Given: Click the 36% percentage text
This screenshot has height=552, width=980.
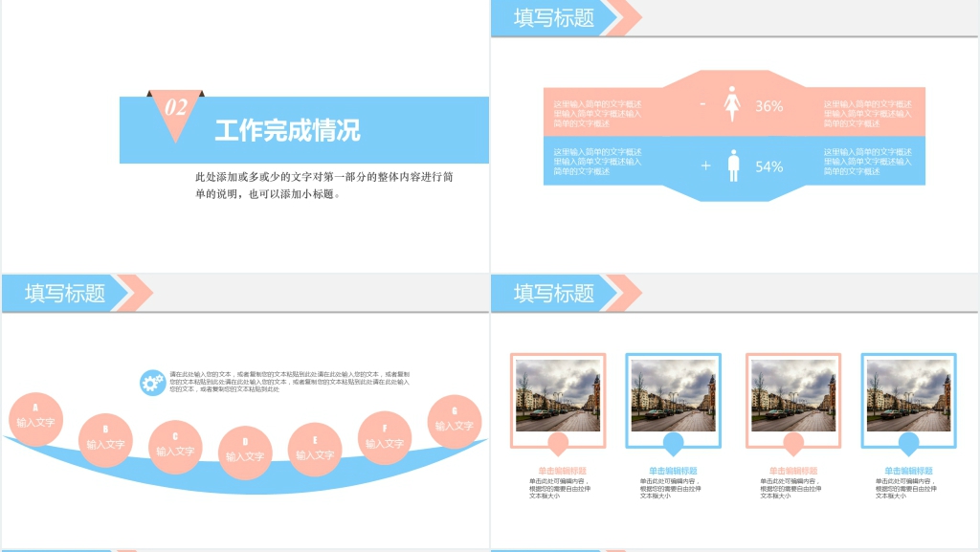Looking at the screenshot, I should (x=768, y=106).
